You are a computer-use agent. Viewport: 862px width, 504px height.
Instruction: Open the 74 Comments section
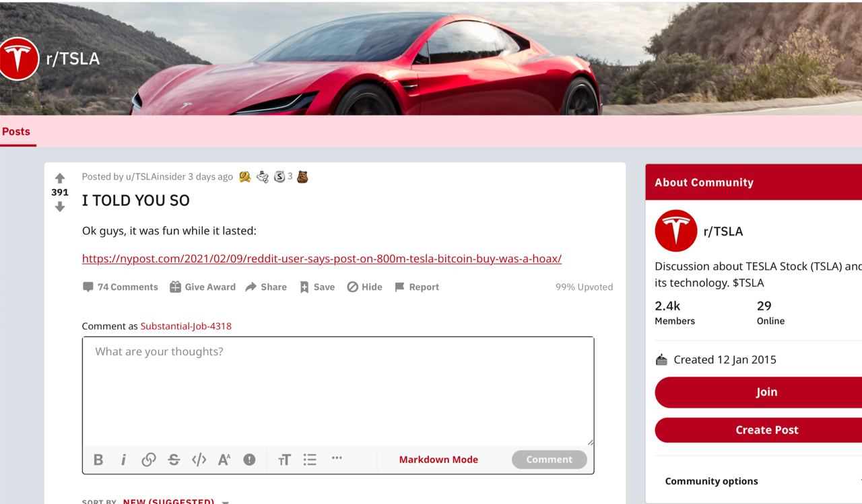pyautogui.click(x=121, y=287)
